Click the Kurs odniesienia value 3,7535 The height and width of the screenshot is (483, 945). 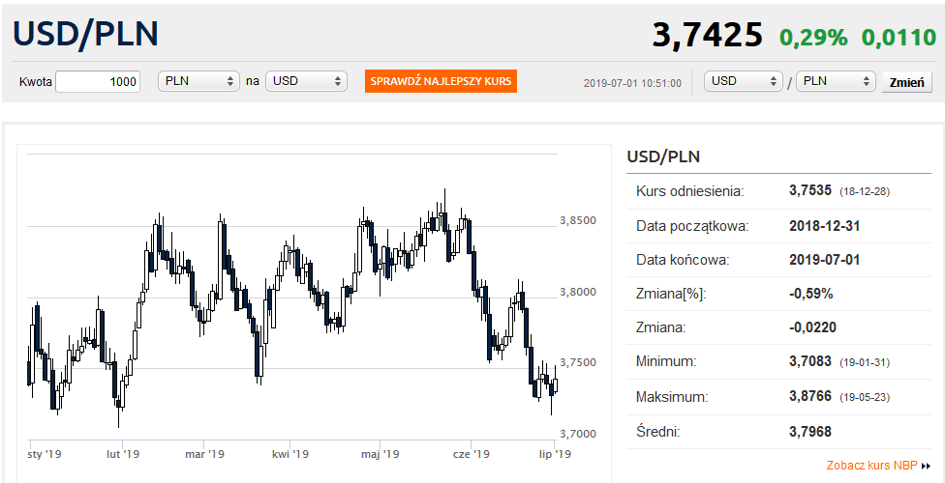click(811, 191)
